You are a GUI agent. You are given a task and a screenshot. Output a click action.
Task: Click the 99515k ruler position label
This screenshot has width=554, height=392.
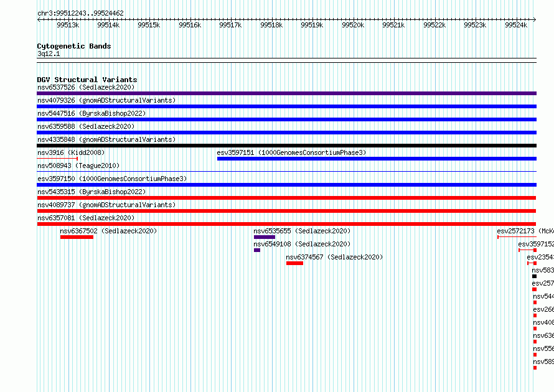point(149,25)
